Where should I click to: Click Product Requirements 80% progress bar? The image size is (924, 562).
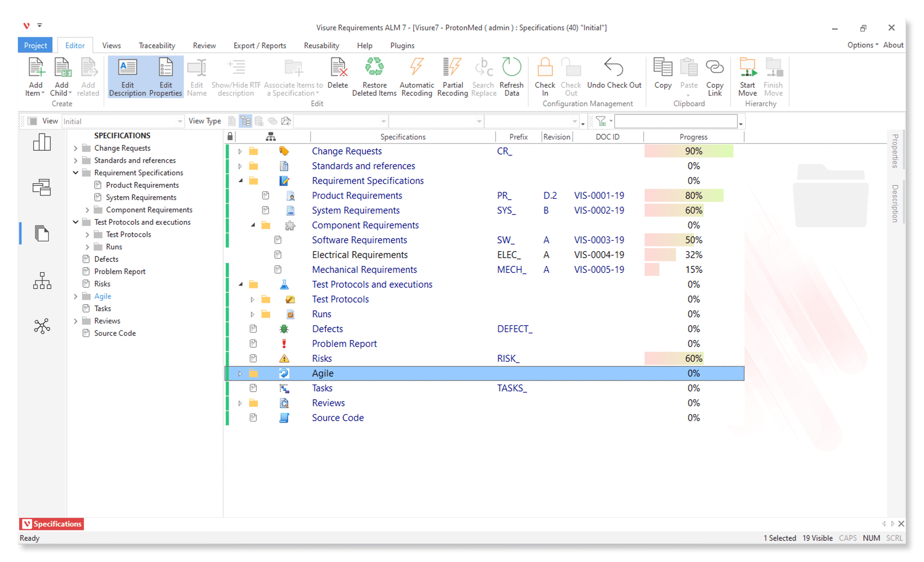click(x=684, y=196)
